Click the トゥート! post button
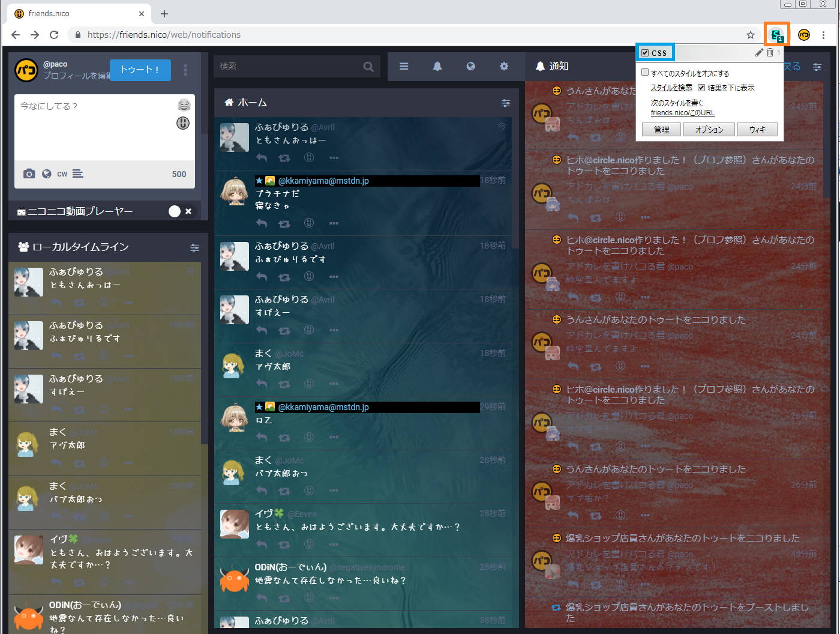The height and width of the screenshot is (634, 840). (140, 70)
